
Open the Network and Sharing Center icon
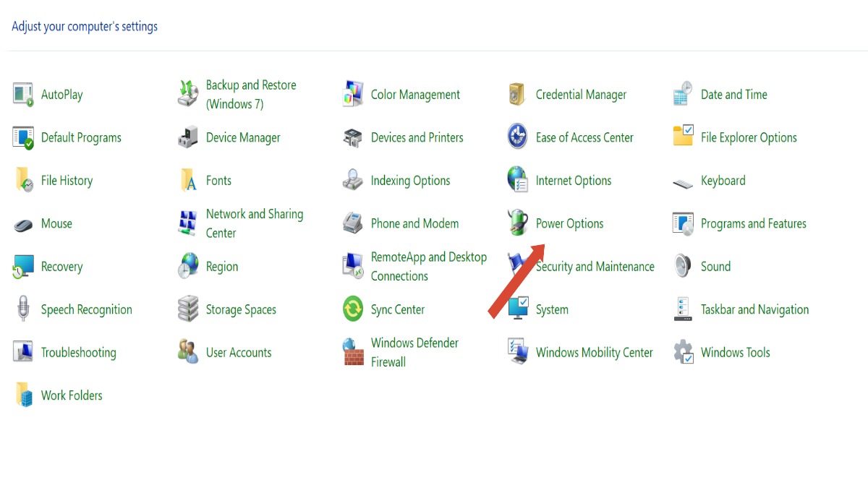pos(188,223)
